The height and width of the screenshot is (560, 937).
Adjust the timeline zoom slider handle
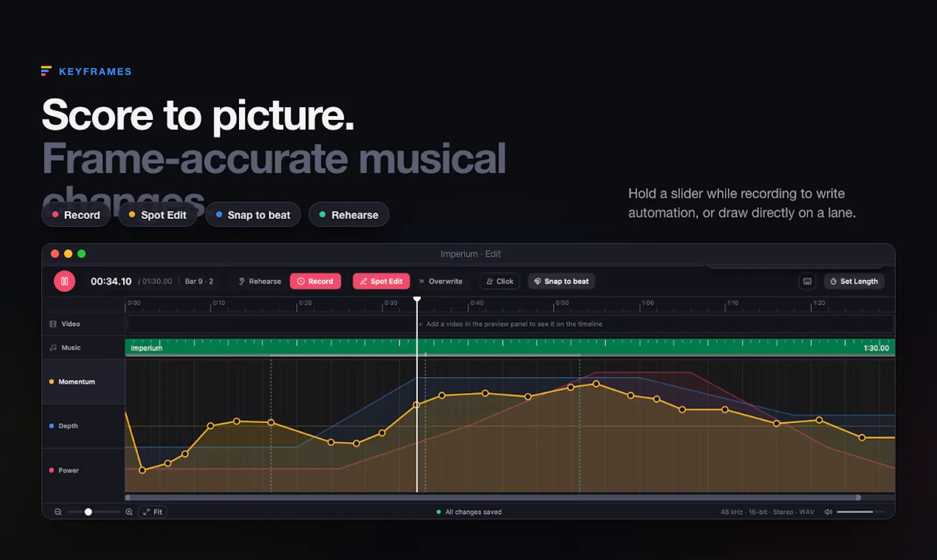(x=88, y=512)
